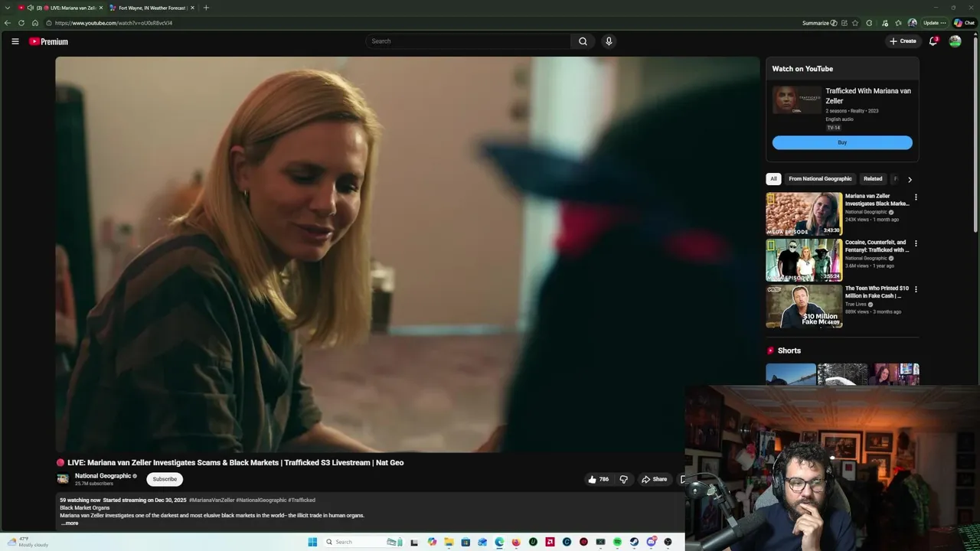Click the address bar URL

(113, 23)
